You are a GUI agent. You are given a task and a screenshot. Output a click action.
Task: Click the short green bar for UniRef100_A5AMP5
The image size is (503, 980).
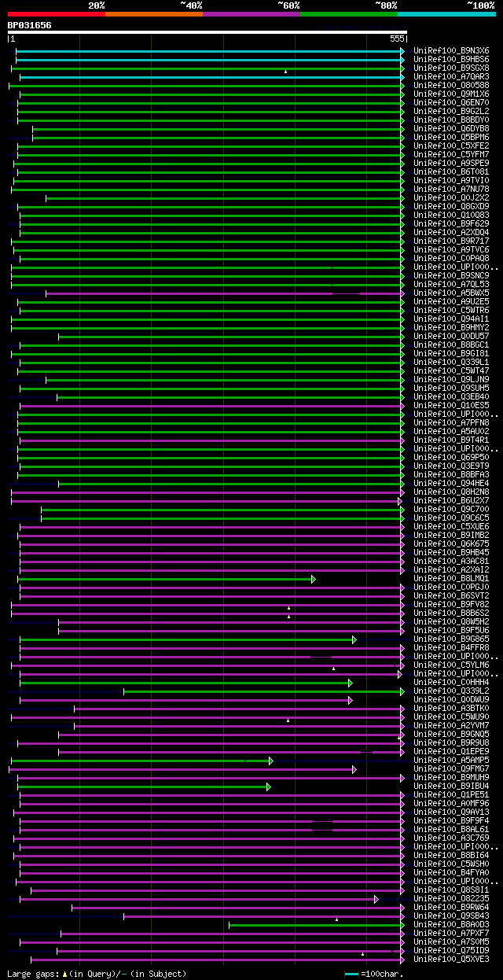click(x=141, y=760)
